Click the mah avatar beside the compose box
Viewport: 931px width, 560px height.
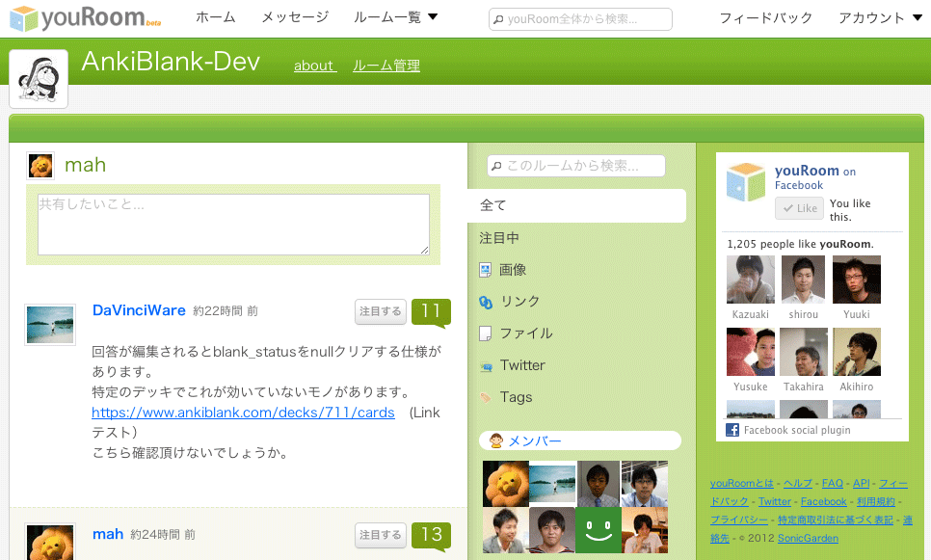tap(40, 166)
